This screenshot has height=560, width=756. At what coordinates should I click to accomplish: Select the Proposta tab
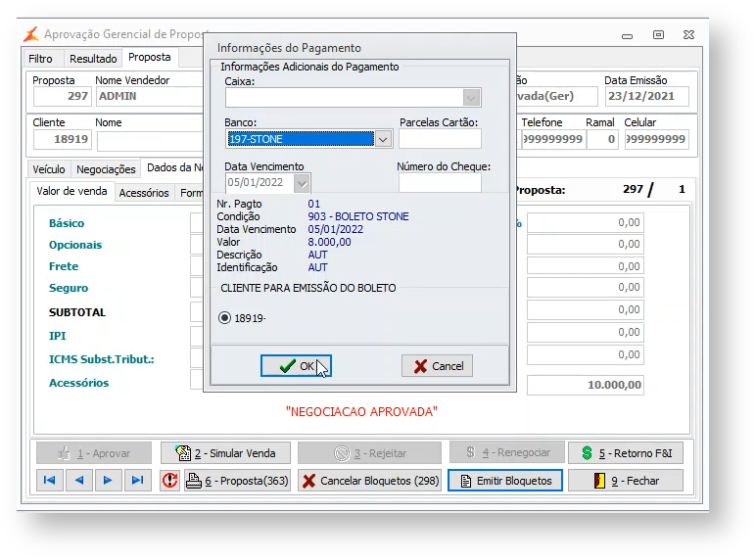[x=150, y=58]
